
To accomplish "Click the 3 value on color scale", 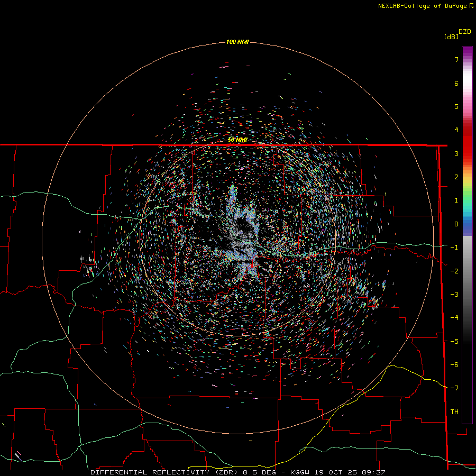I will click(x=456, y=153).
